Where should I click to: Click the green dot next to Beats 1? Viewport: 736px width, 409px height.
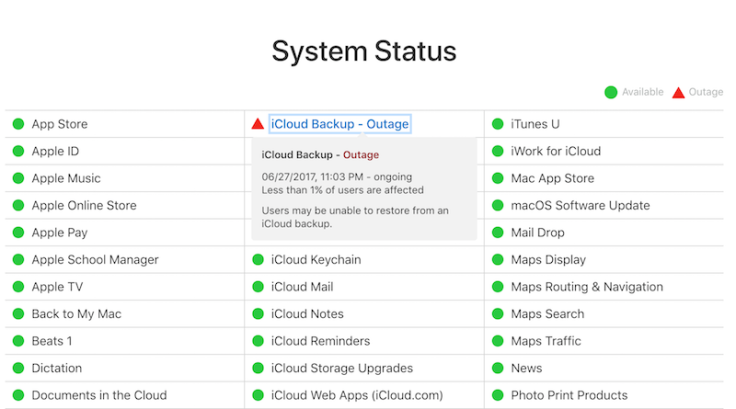click(18, 341)
